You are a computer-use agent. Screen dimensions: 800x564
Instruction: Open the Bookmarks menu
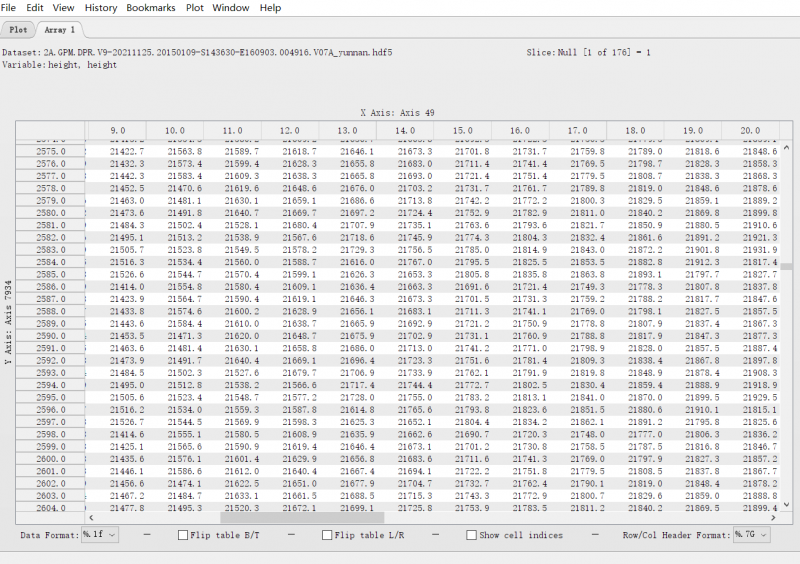point(150,8)
